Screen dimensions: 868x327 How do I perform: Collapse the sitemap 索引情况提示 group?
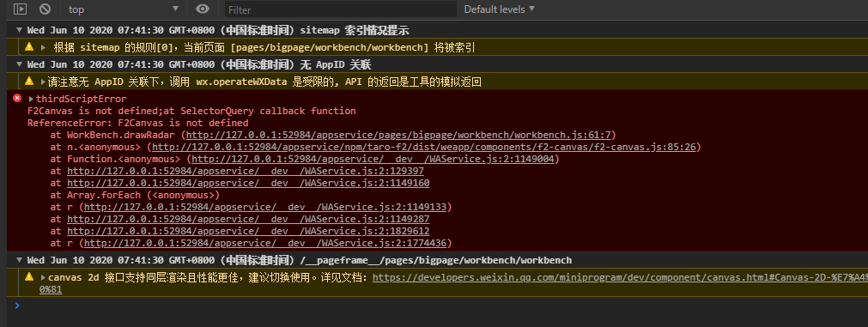point(20,30)
